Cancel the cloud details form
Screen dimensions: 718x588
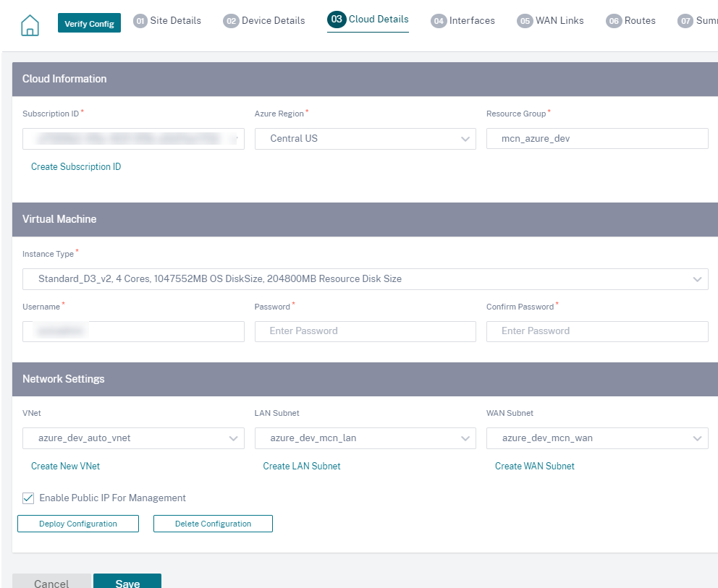[51, 581]
